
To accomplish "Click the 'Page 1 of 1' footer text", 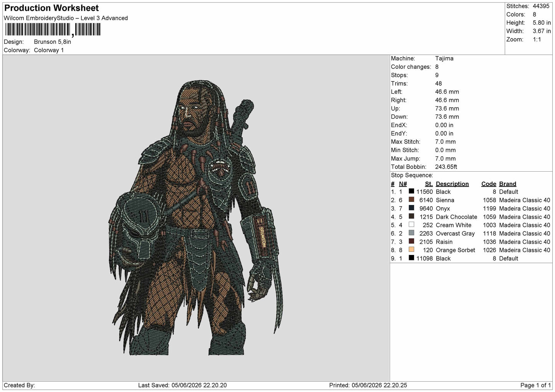I will point(535,385).
